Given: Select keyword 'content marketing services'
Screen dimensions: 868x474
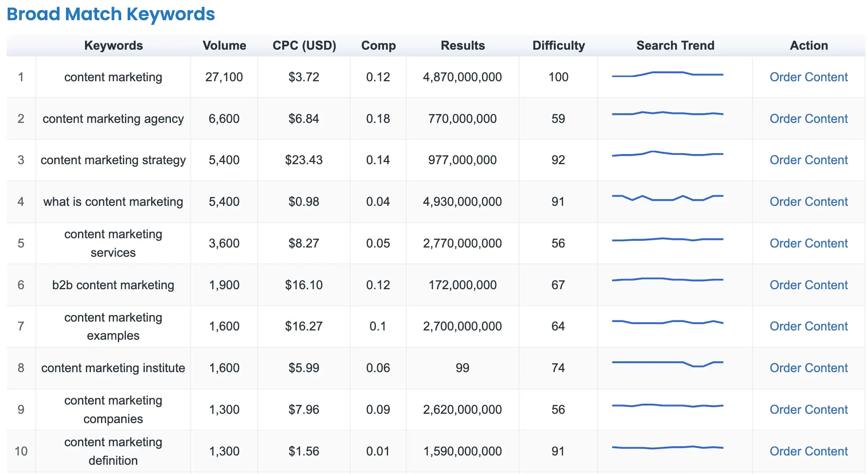Looking at the screenshot, I should (x=113, y=243).
